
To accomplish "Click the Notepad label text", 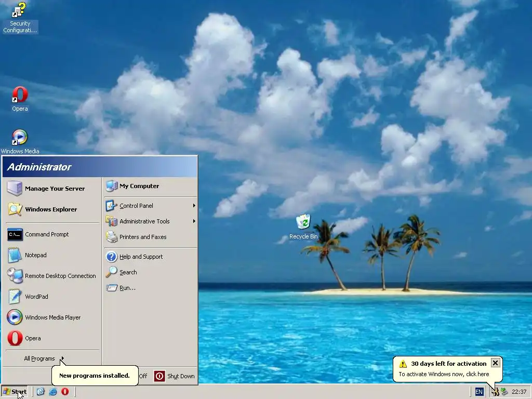I will 36,255.
